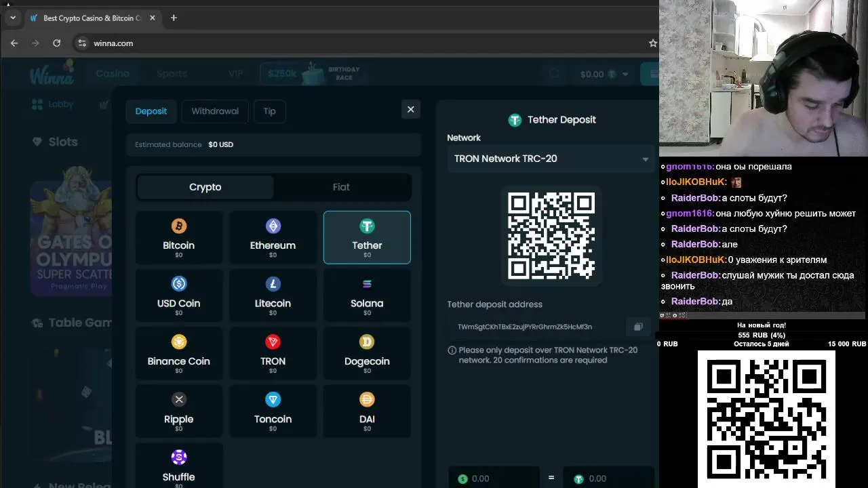Click the Winna logo
868x488 pixels.
(52, 73)
